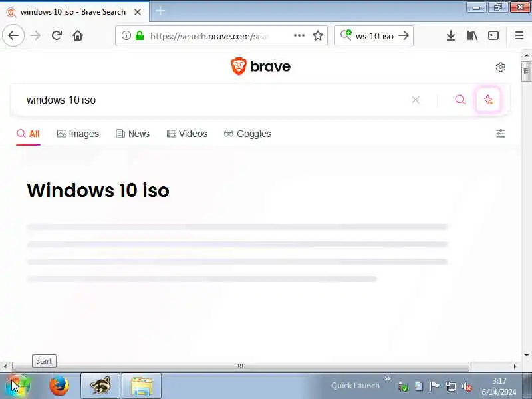The height and width of the screenshot is (399, 532).
Task: Submit toolbar search with arrow button
Action: [404, 35]
